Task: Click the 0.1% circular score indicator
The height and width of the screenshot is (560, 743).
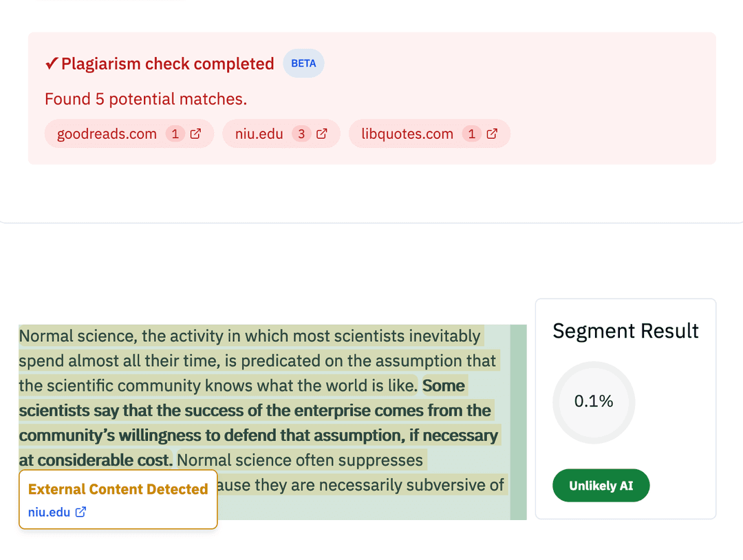Action: (593, 402)
